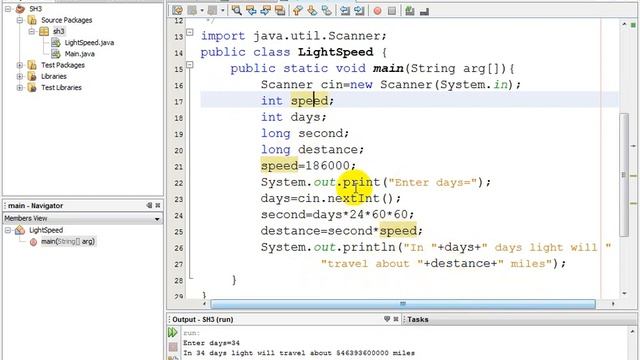This screenshot has height=360, width=640.
Task: Click the Toggle Bookmark icon
Action: [327, 11]
